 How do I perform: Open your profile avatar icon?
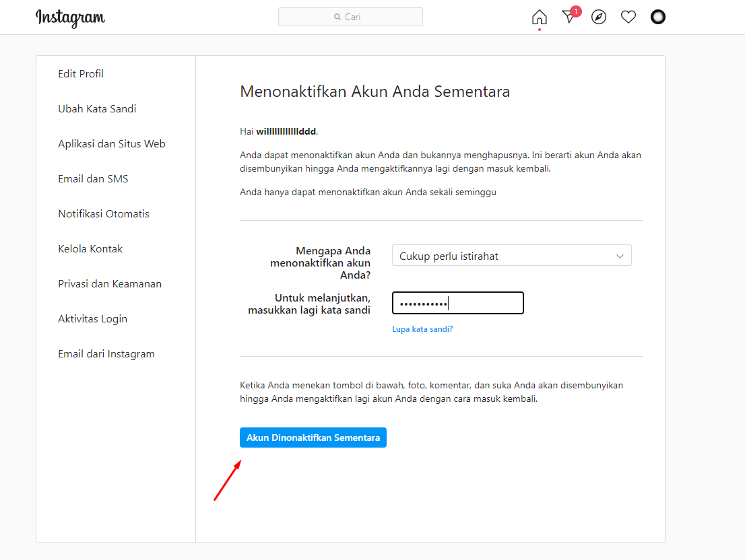[657, 17]
